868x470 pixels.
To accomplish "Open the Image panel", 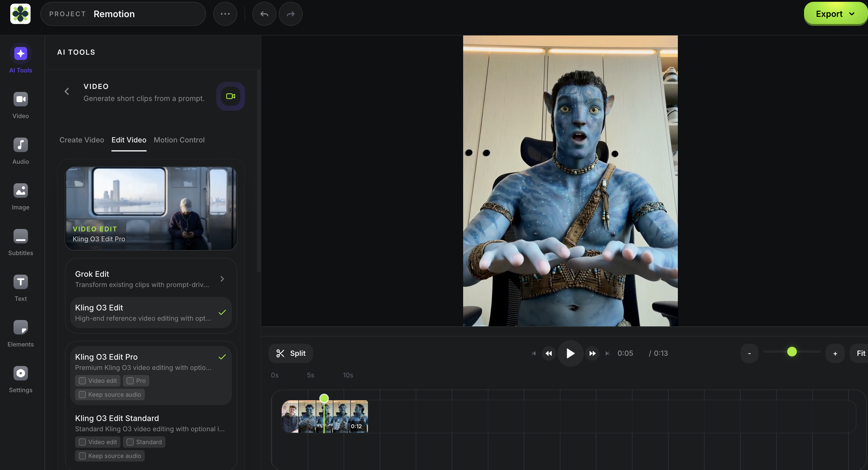I will click(20, 196).
